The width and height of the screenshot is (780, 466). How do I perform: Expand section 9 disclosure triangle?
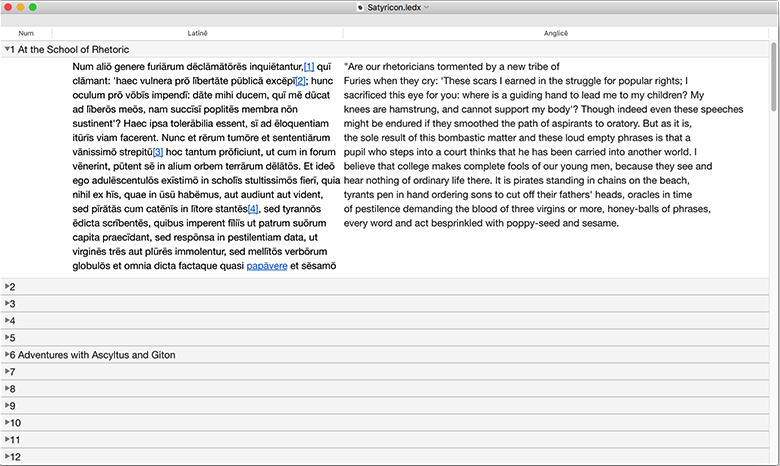[7, 405]
